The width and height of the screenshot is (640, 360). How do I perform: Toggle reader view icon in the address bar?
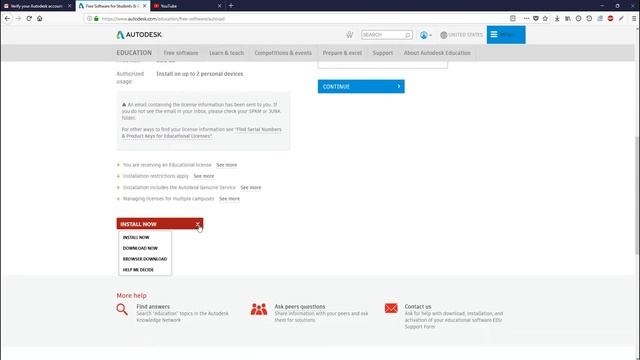point(513,18)
